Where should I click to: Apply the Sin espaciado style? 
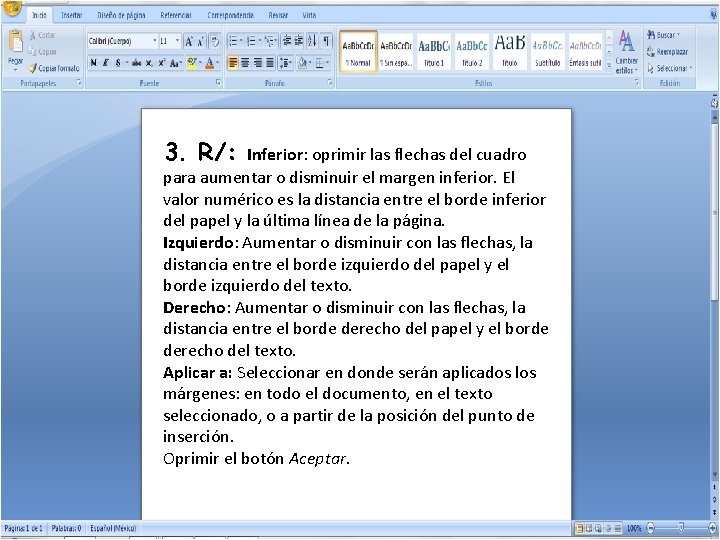(396, 51)
